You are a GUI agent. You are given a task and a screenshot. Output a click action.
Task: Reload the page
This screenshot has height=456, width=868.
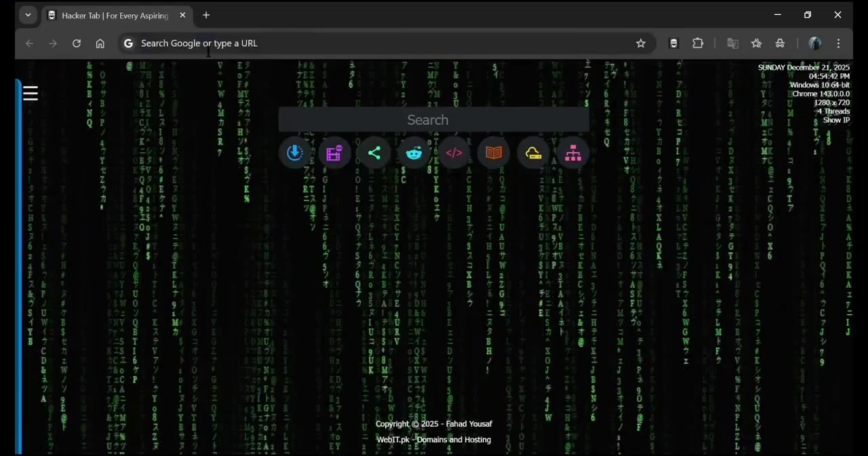[77, 43]
